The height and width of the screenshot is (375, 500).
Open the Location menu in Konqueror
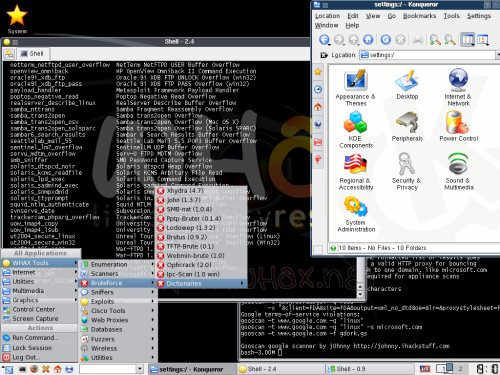327,16
